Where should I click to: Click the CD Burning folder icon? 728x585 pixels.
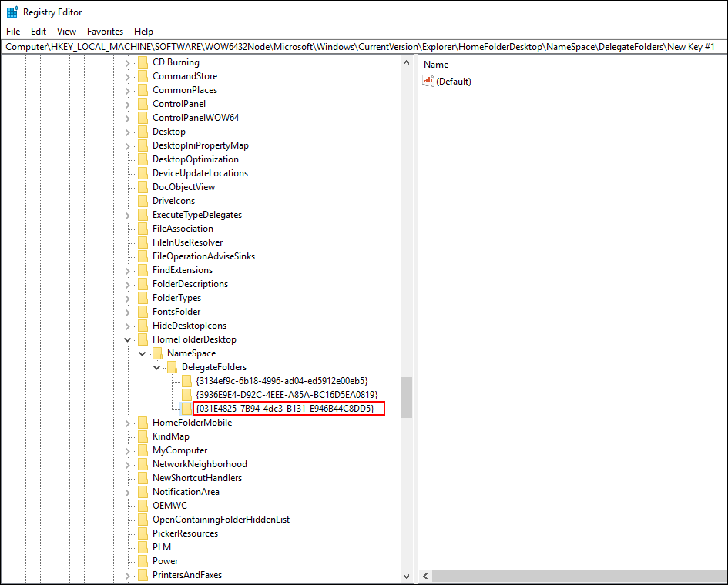(143, 62)
